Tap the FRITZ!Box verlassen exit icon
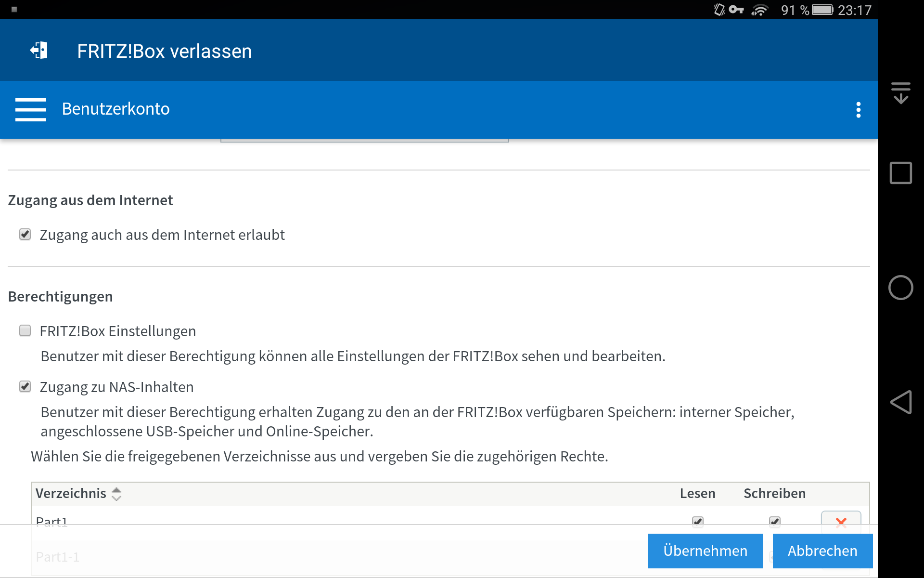The image size is (924, 578). click(x=39, y=50)
